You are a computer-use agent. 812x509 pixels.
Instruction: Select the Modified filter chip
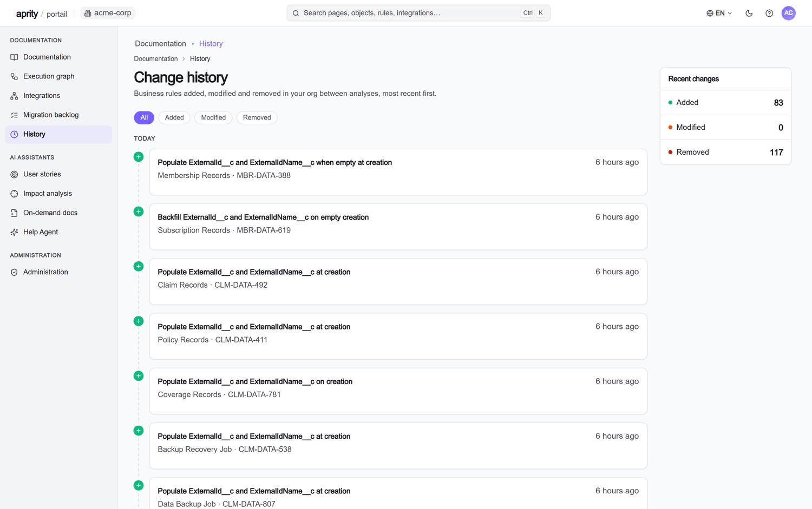(x=213, y=117)
